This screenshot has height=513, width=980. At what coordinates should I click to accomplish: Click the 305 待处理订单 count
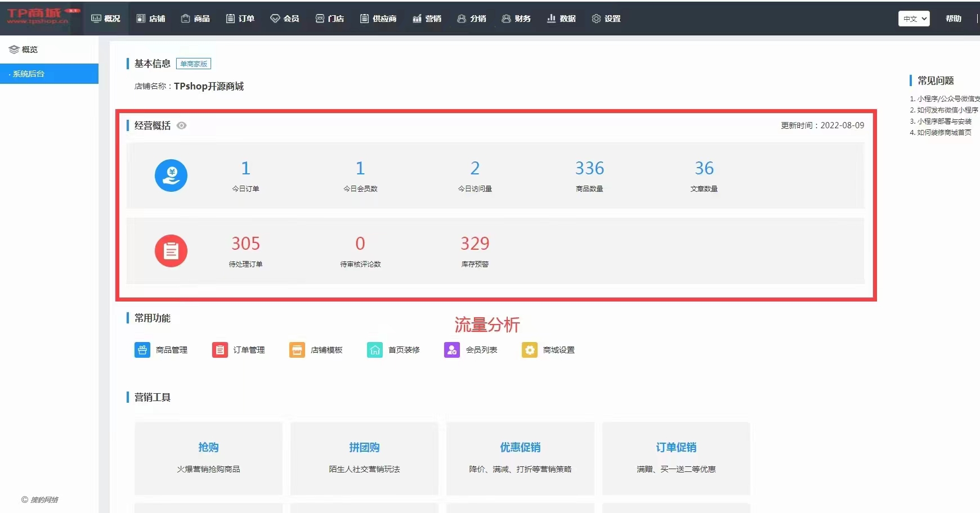pyautogui.click(x=245, y=244)
